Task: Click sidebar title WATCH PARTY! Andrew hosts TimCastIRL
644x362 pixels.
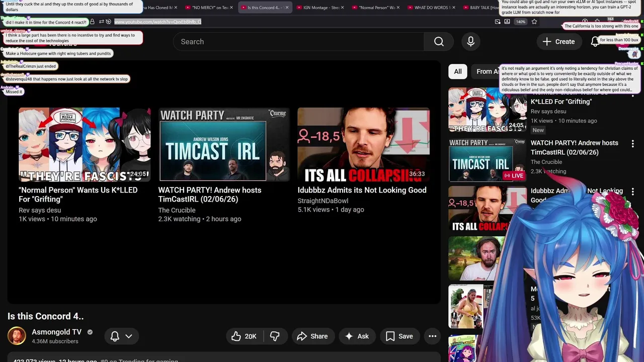Action: coord(575,147)
